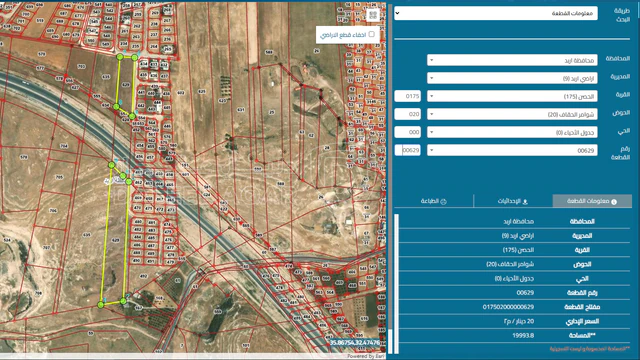640x360 pixels.
Task: Click the parcel info panel scrollbar
Action: pyautogui.click(x=396, y=283)
